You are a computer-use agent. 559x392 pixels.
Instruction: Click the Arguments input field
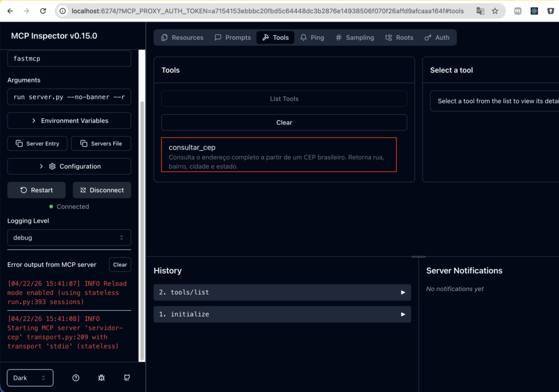69,97
